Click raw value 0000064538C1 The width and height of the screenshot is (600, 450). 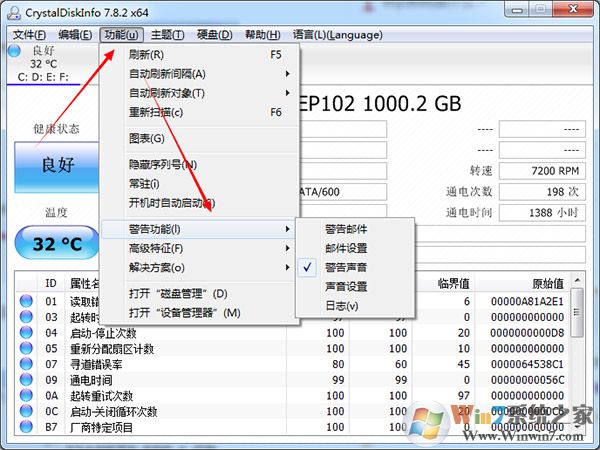point(527,364)
